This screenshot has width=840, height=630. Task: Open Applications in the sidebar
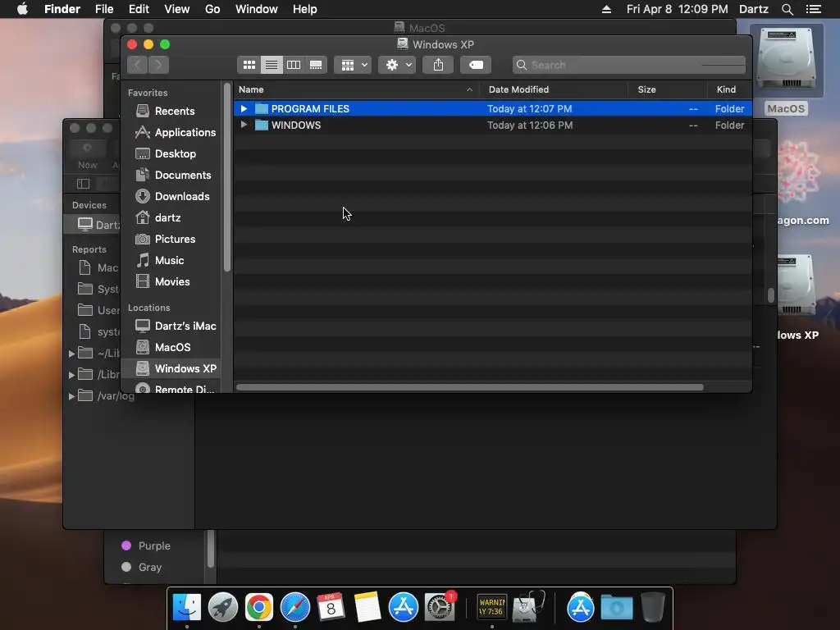tap(171, 132)
